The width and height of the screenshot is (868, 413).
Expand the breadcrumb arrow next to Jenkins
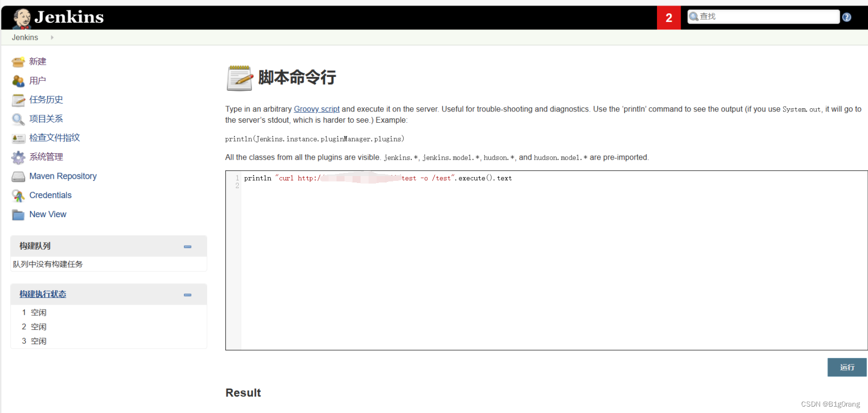tap(52, 37)
